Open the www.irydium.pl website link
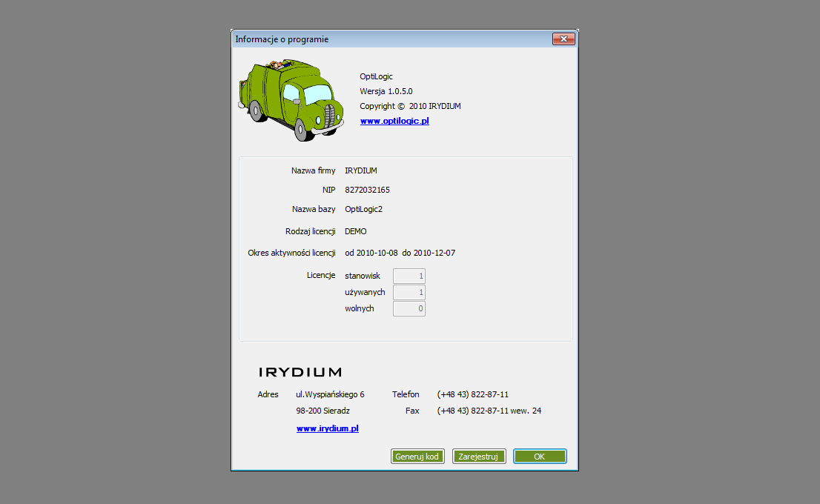Screen dimensions: 820x504 click(328, 428)
